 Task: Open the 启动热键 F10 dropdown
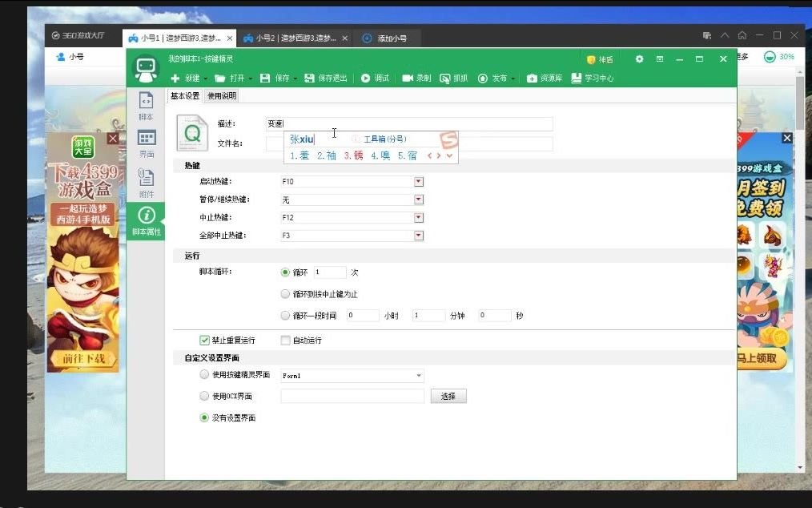click(x=417, y=181)
